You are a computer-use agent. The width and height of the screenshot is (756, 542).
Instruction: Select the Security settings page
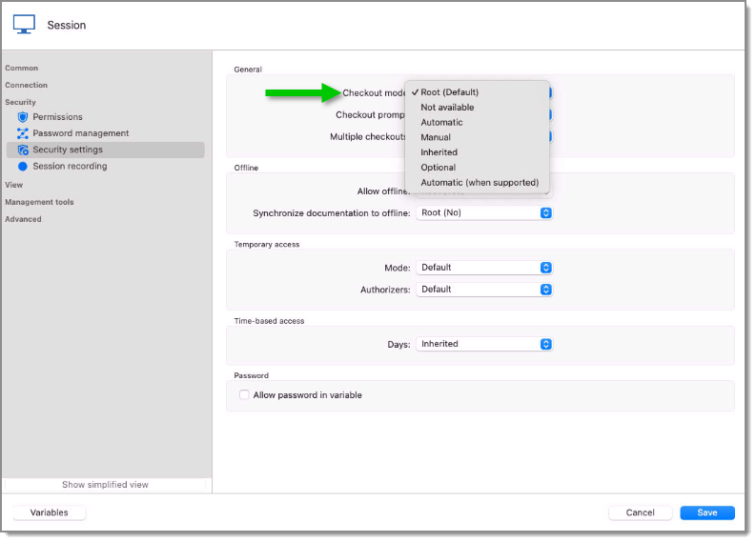click(x=106, y=150)
